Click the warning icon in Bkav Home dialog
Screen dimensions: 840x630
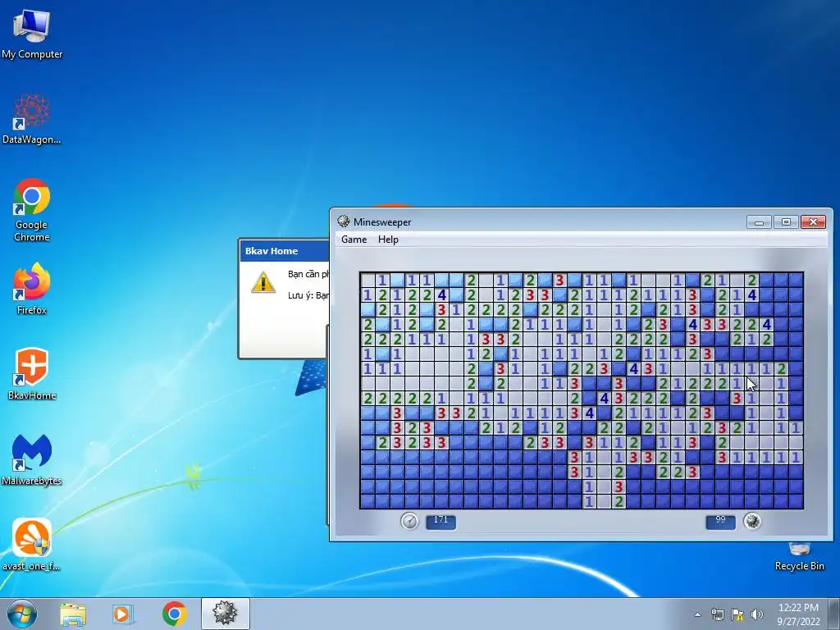(x=263, y=282)
